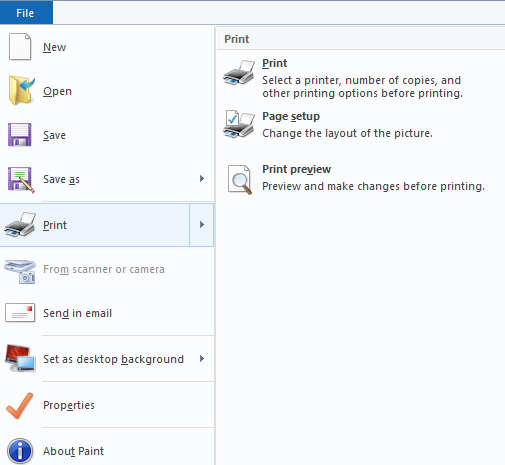This screenshot has width=505, height=465.
Task: Click the About Paint info icon
Action: 20,451
